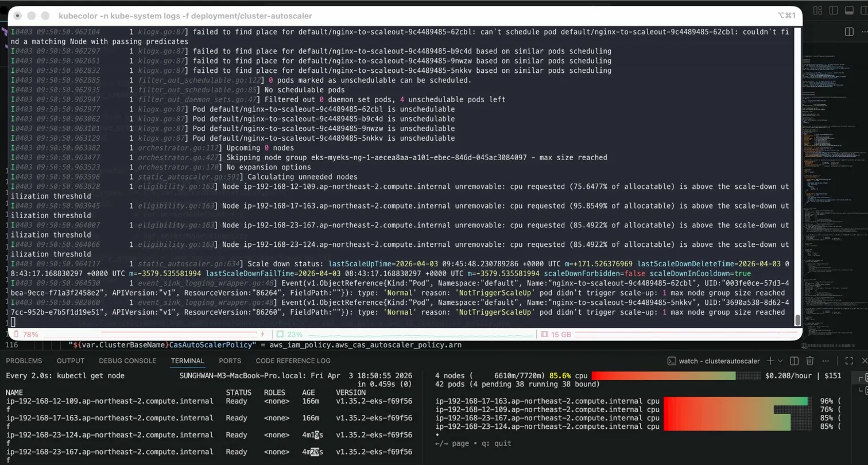Open the PORTS tab
This screenshot has height=465, width=868.
tap(230, 361)
